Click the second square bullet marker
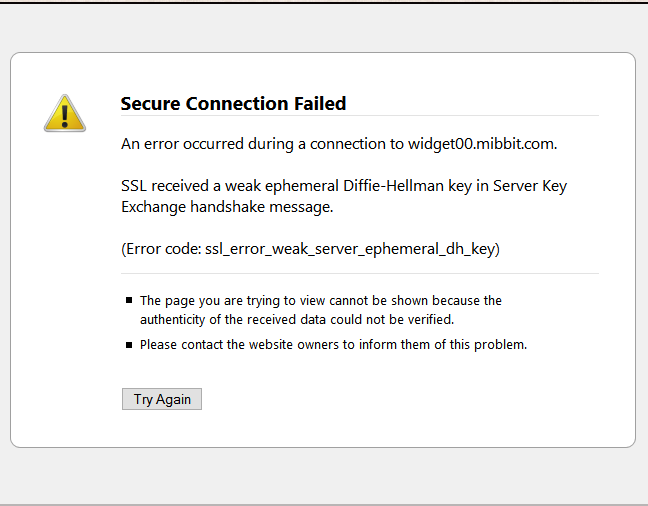The width and height of the screenshot is (648, 506). coord(129,345)
